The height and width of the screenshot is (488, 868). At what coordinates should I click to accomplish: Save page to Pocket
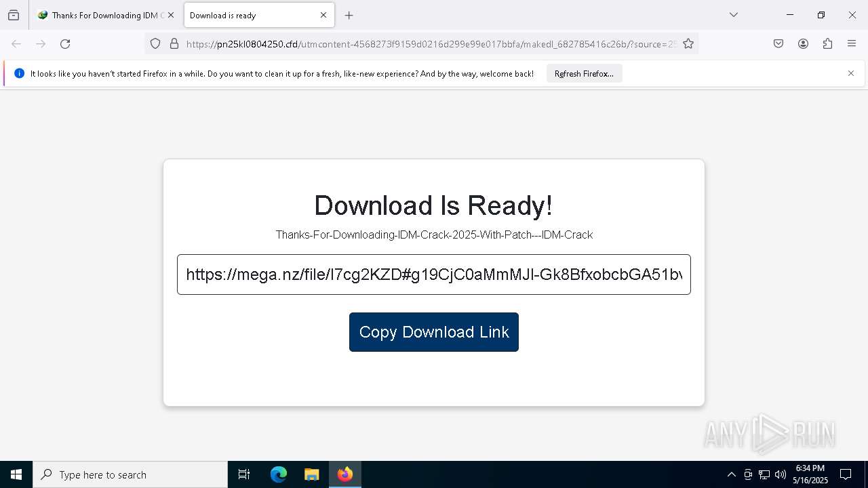[x=778, y=44]
